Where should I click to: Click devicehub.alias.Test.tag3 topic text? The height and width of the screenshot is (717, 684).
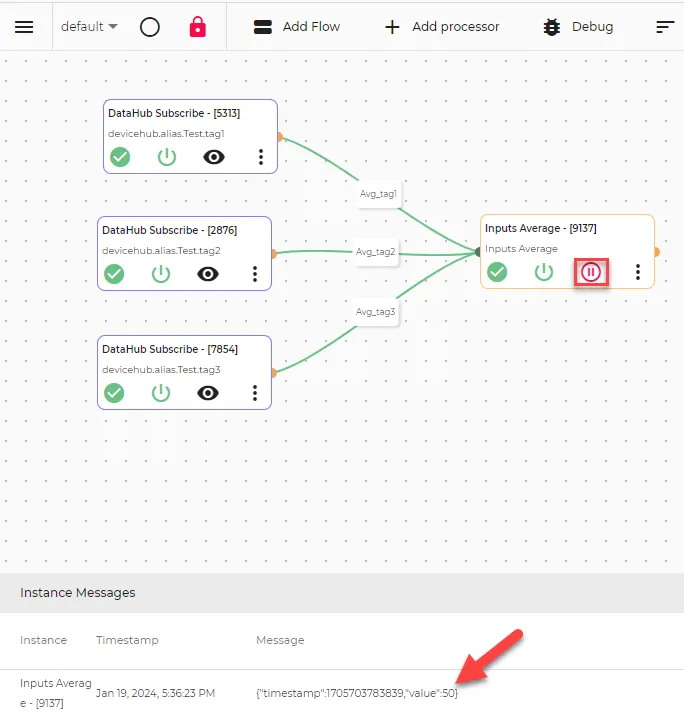point(161,369)
